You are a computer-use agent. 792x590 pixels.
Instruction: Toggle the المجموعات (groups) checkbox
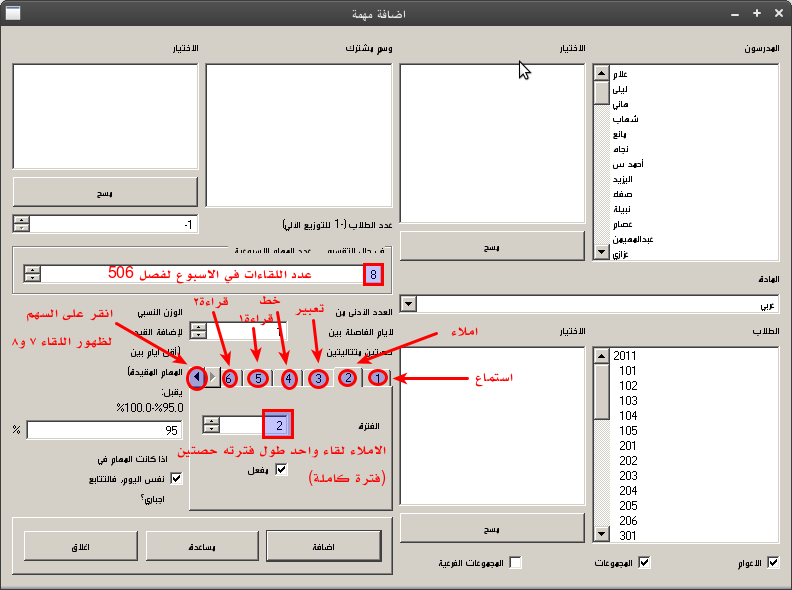pyautogui.click(x=644, y=563)
